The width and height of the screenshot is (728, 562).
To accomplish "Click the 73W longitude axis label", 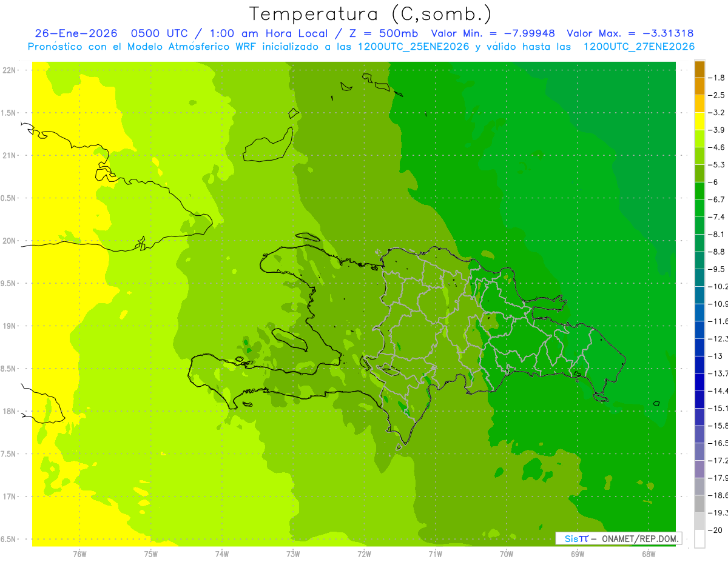I will click(x=293, y=554).
